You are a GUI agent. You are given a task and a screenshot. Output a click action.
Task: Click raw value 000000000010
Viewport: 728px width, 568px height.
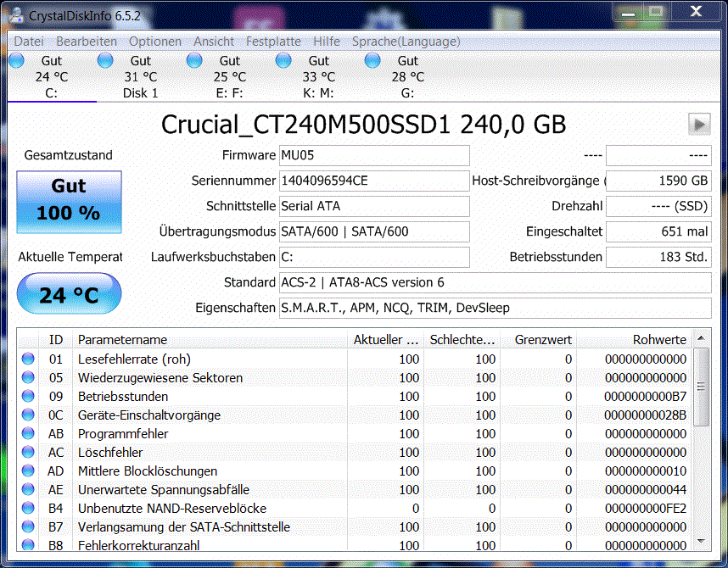click(646, 471)
